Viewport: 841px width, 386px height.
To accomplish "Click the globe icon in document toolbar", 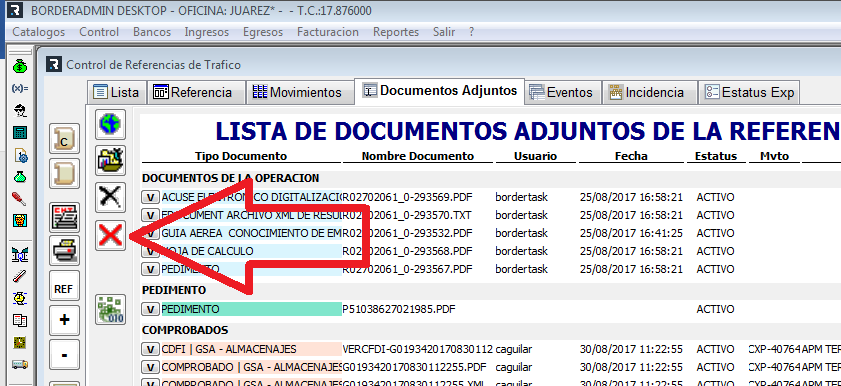I will (110, 124).
